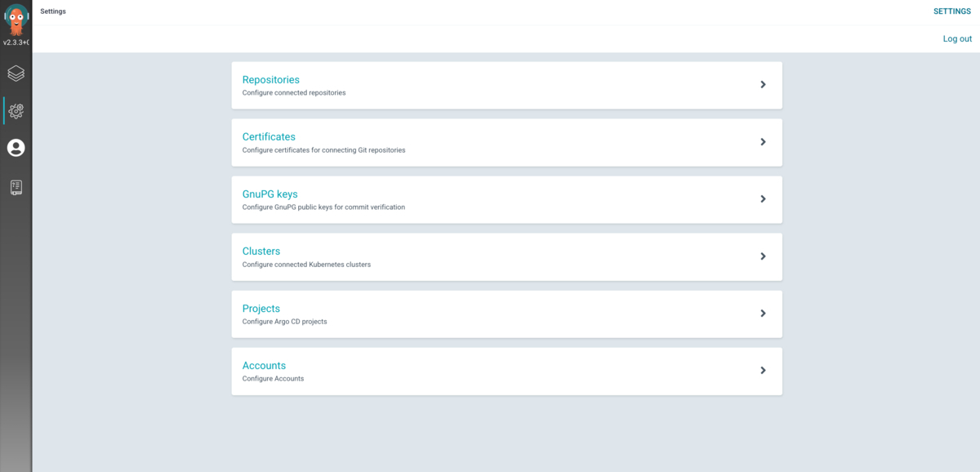Open the Repositories settings link
Viewport: 980px width, 472px height.
271,80
